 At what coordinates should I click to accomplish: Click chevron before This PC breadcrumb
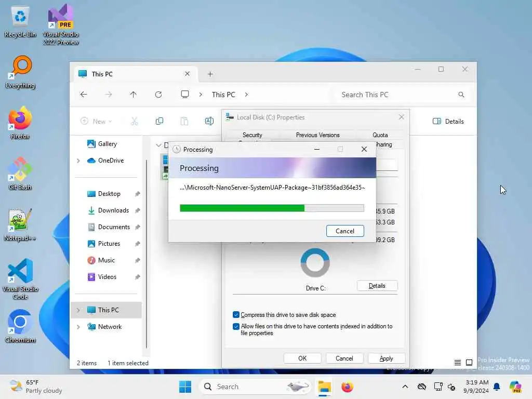tap(201, 95)
